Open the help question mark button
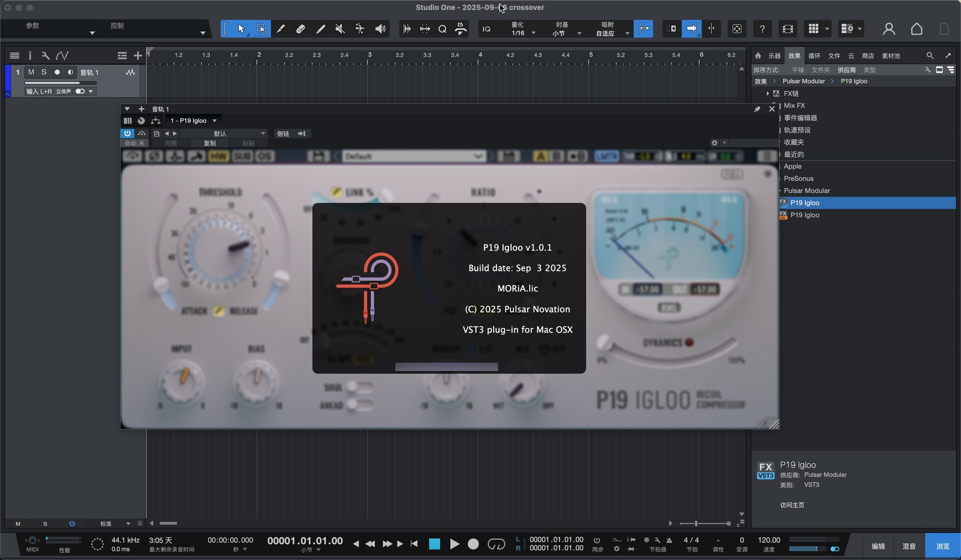This screenshot has height=560, width=961. [762, 29]
